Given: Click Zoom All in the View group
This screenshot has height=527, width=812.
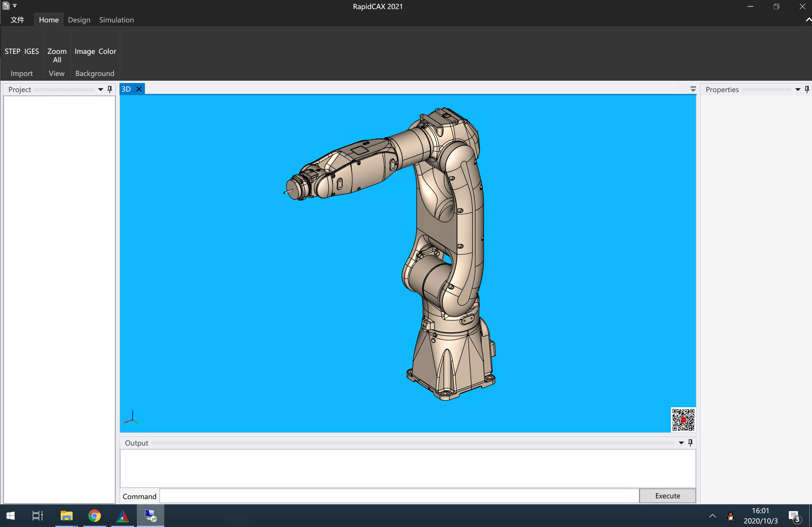Looking at the screenshot, I should (x=57, y=55).
